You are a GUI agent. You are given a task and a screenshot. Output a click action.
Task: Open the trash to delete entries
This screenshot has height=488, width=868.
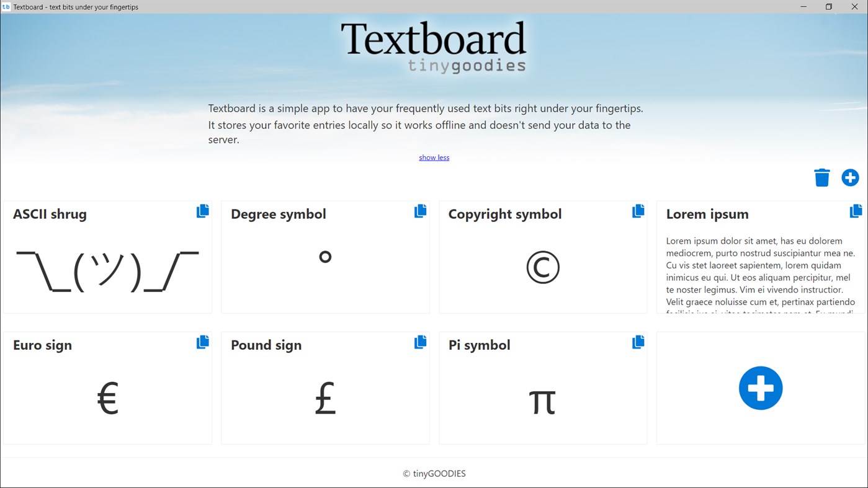point(821,177)
